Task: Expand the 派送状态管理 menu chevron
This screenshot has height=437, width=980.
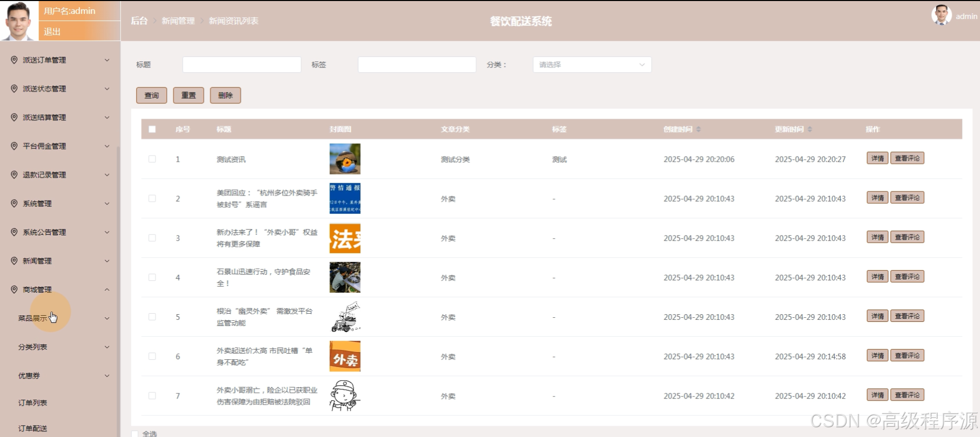Action: click(107, 89)
